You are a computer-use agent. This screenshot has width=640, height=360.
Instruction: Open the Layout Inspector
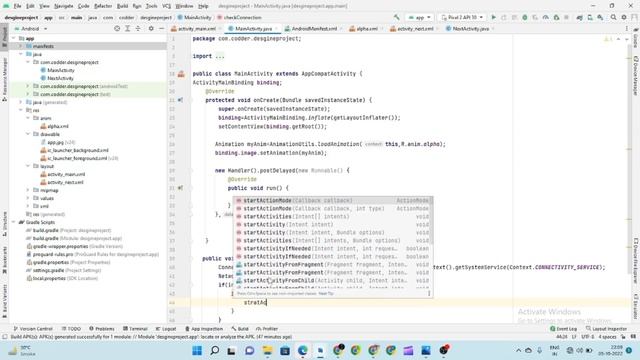tap(606, 329)
